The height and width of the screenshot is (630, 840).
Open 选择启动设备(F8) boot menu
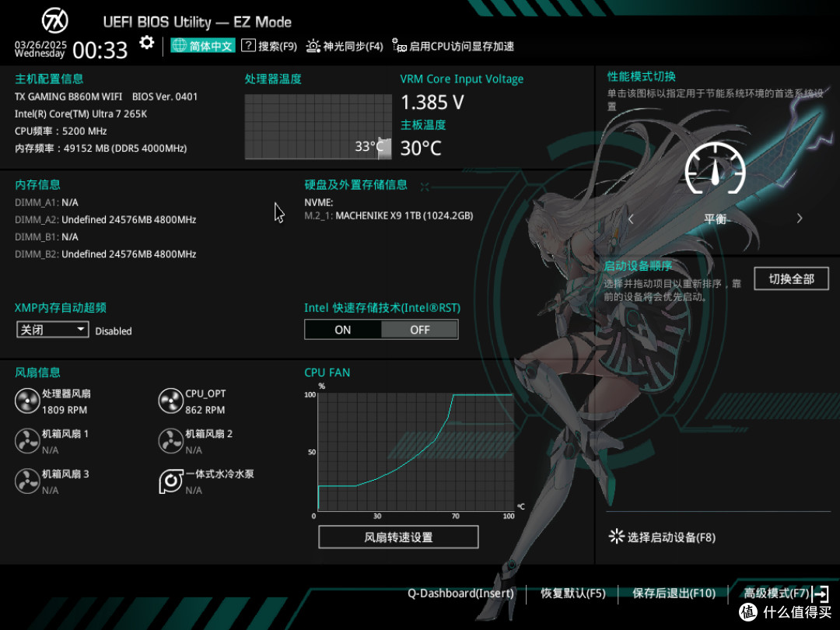tap(662, 537)
